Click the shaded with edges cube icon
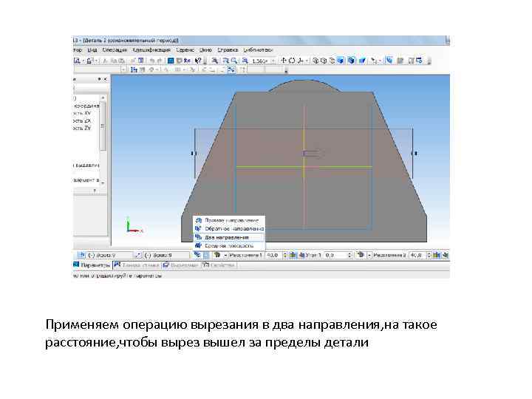532x399 pixels. (351, 61)
